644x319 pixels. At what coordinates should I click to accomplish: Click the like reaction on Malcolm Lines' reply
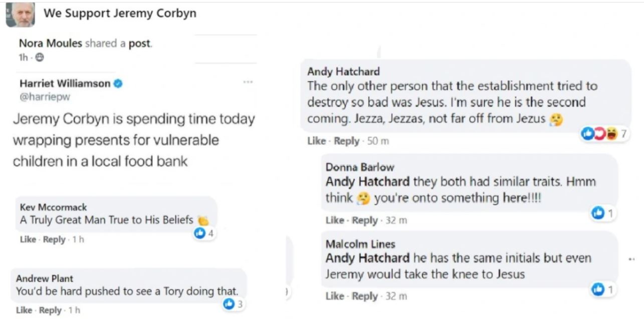click(x=598, y=289)
